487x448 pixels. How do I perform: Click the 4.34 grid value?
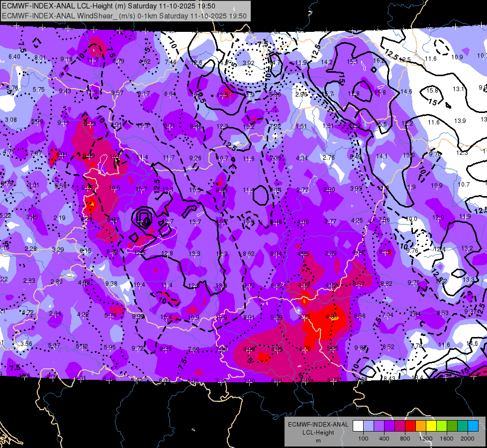[301, 158]
